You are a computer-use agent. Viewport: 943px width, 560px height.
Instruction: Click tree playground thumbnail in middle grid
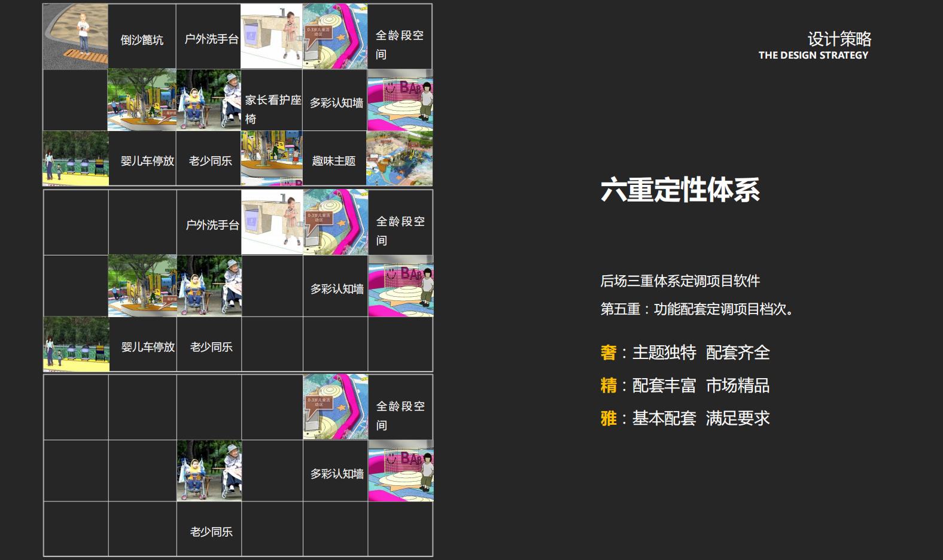coord(142,286)
